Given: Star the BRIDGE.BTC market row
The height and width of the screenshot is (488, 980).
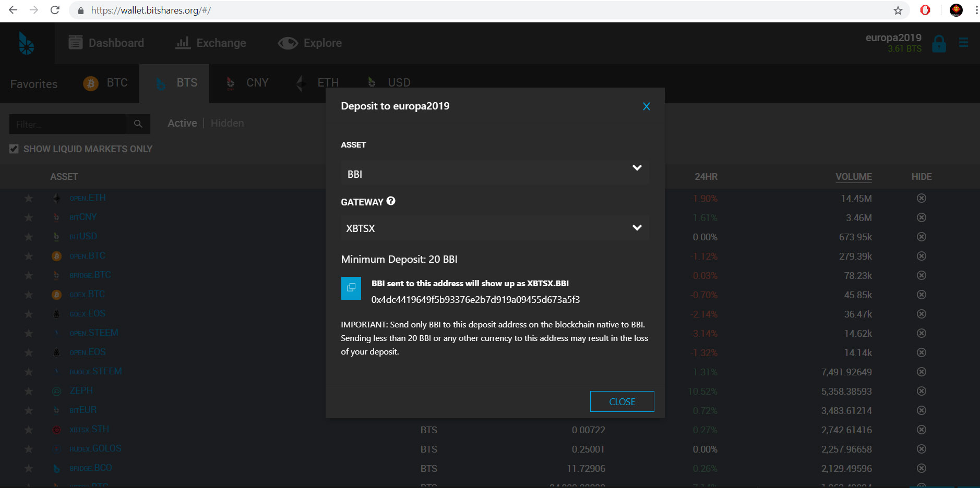Looking at the screenshot, I should (x=29, y=275).
